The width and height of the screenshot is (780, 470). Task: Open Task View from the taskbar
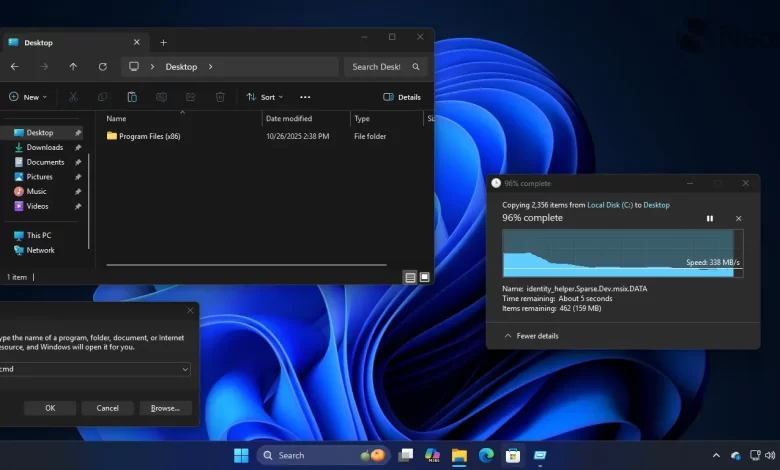point(405,455)
